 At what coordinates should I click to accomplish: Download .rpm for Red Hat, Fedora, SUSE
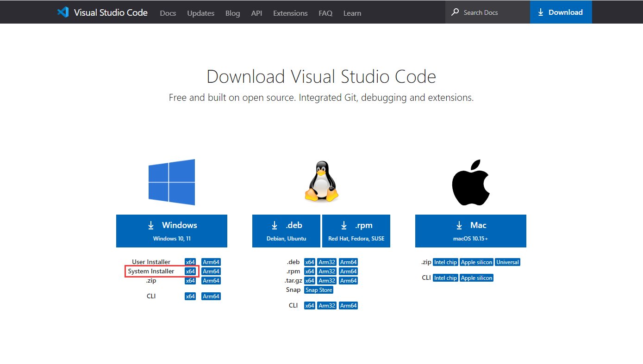click(356, 231)
